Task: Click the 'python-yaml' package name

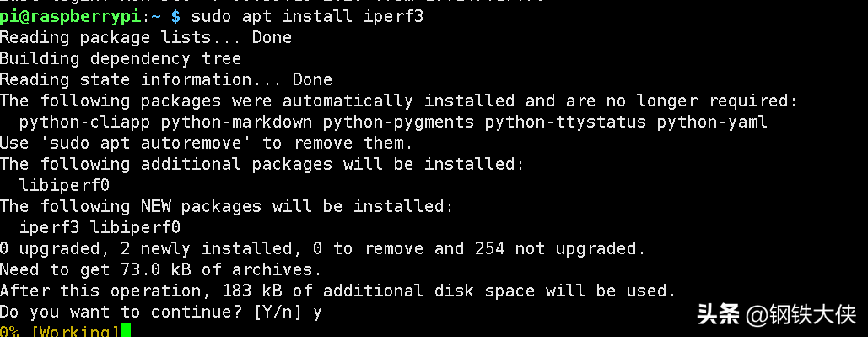Action: point(713,122)
